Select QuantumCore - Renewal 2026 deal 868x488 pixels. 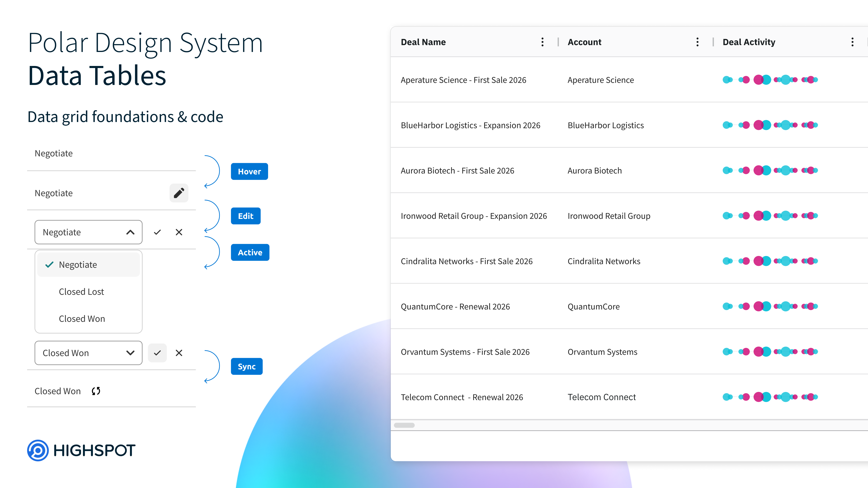point(455,307)
